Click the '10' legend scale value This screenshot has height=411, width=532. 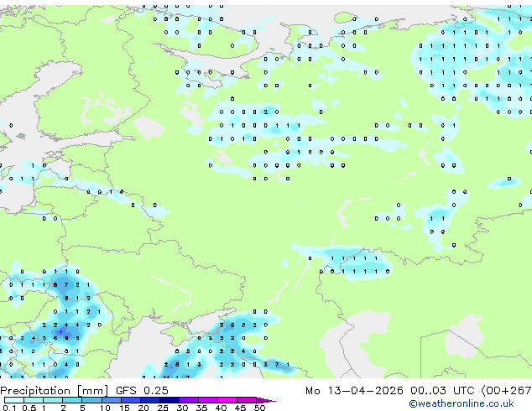105,408
